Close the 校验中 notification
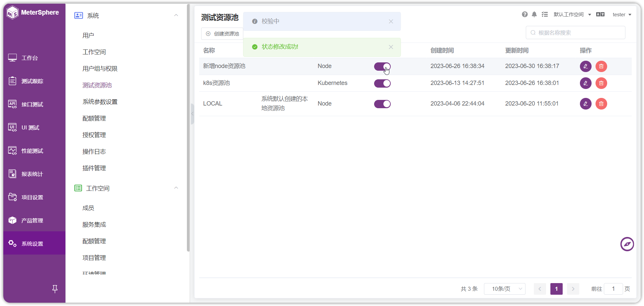644x306 pixels. coord(391,21)
